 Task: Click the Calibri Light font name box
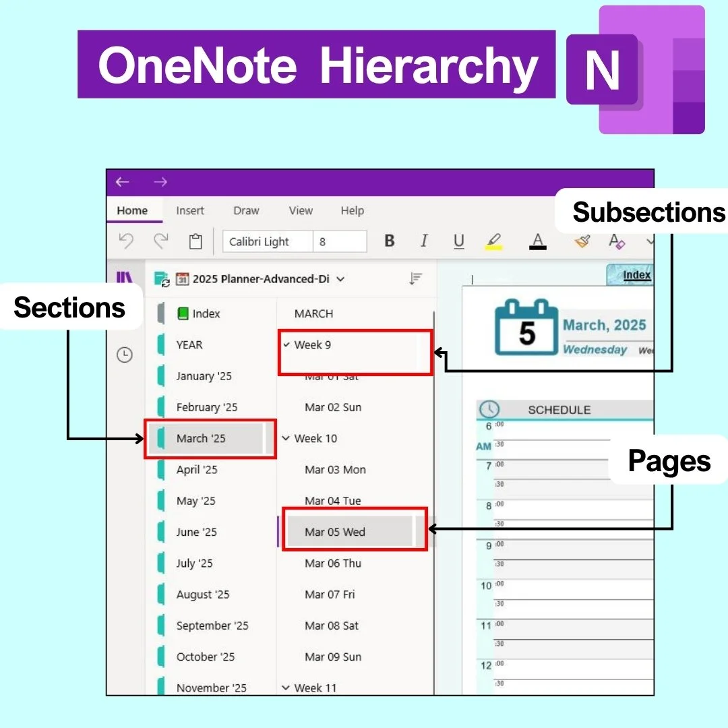(x=268, y=241)
